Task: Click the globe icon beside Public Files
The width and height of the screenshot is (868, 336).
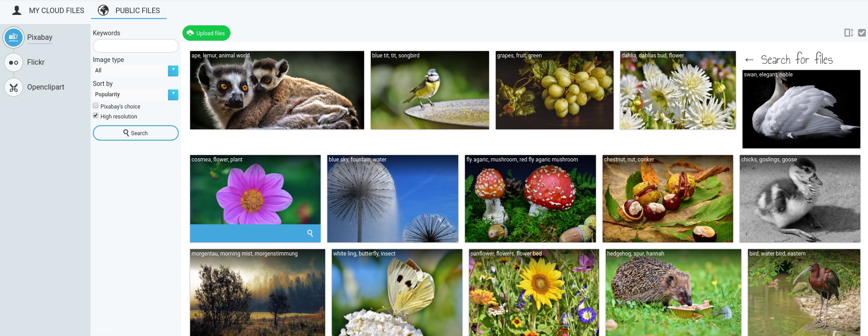Action: [x=103, y=10]
